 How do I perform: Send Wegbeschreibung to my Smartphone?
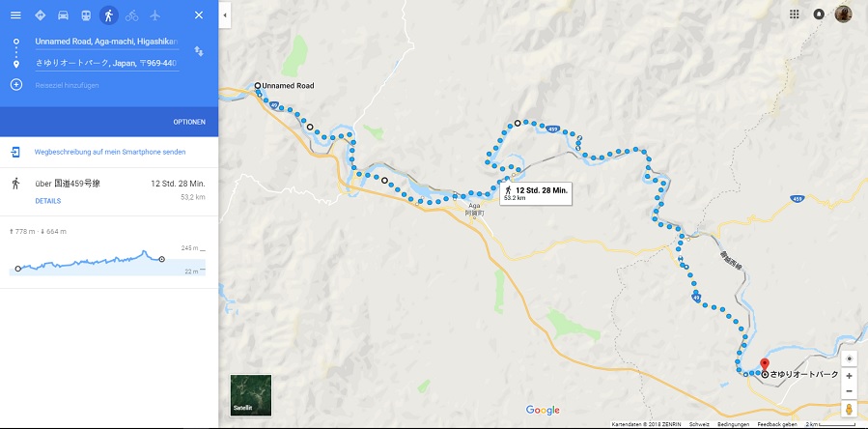point(110,152)
